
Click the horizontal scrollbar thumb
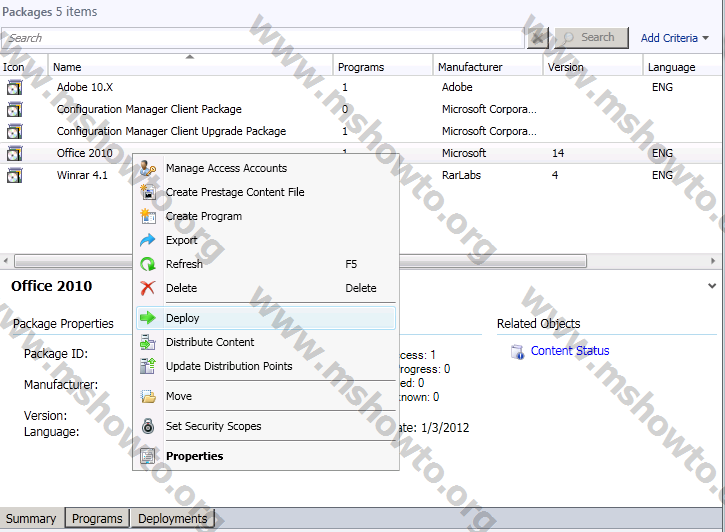pyautogui.click(x=300, y=261)
